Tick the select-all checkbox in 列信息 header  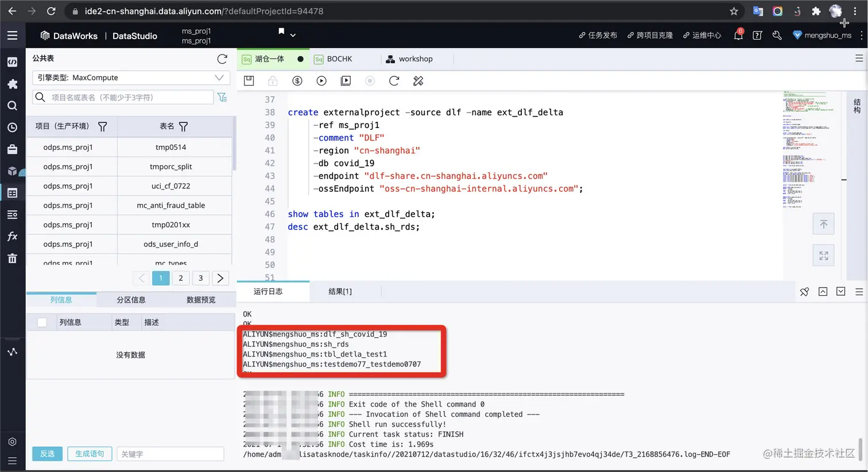click(42, 322)
